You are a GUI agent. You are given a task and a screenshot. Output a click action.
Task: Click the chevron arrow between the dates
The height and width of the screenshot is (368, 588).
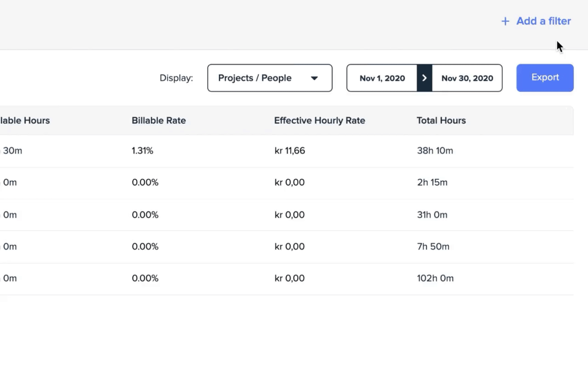[x=424, y=78]
